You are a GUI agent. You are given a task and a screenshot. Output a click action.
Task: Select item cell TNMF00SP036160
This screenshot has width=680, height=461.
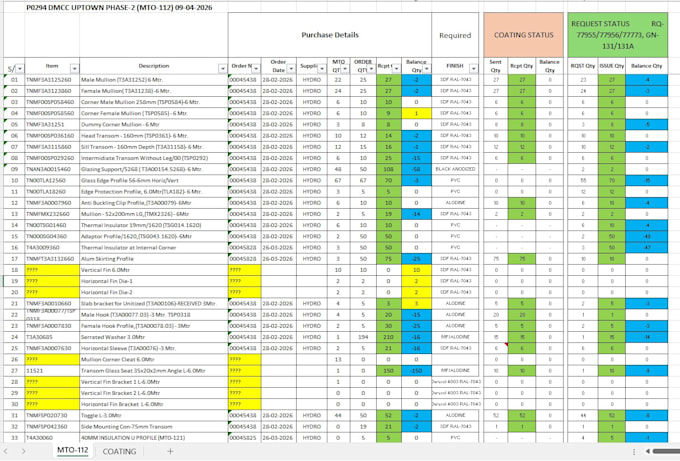tap(52, 136)
